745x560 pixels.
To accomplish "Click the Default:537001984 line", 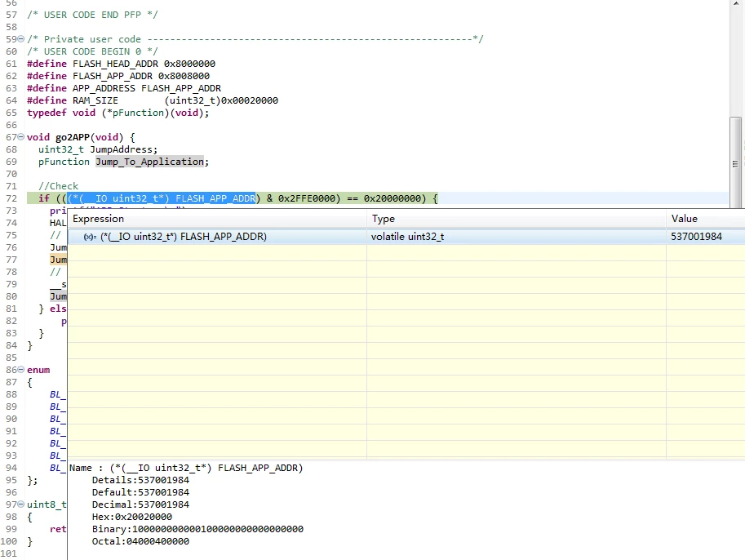I will coord(140,492).
